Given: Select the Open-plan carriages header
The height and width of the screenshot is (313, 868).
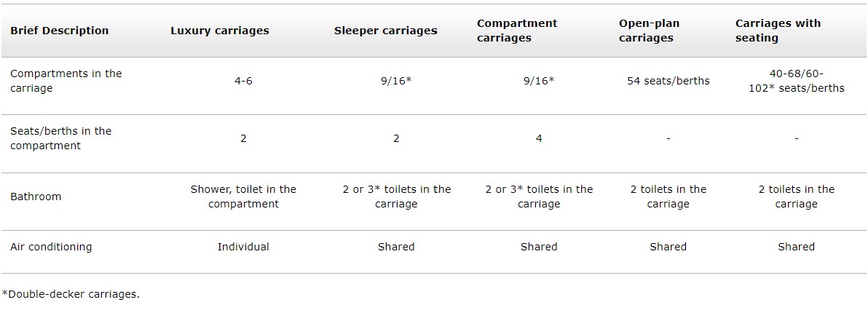Looking at the screenshot, I should coord(649,31).
